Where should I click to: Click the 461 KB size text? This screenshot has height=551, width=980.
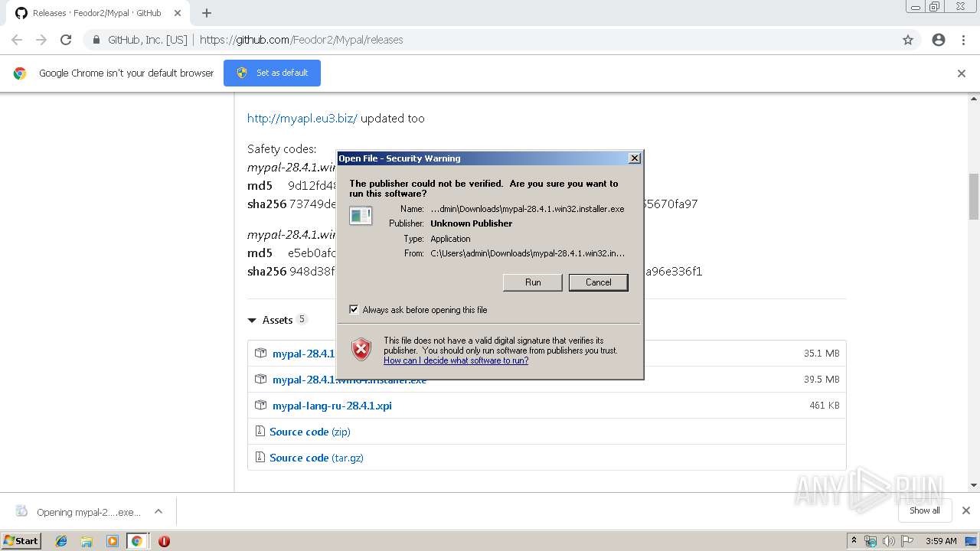(825, 406)
